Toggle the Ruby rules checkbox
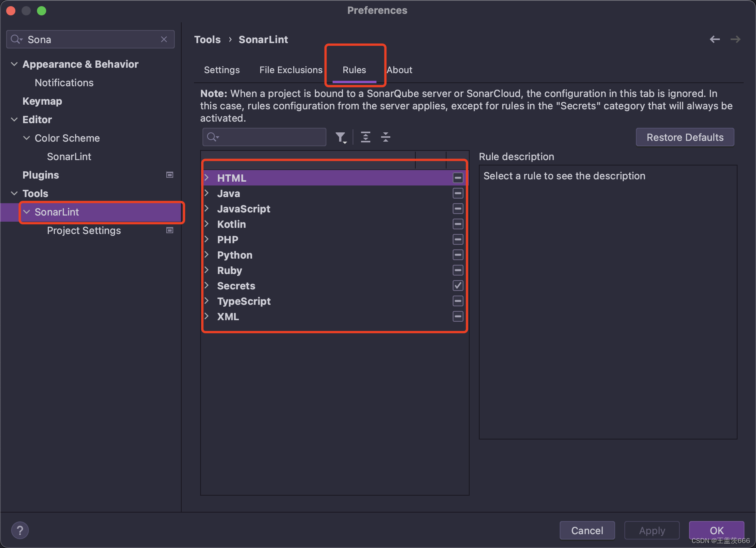This screenshot has height=548, width=756. tap(458, 270)
